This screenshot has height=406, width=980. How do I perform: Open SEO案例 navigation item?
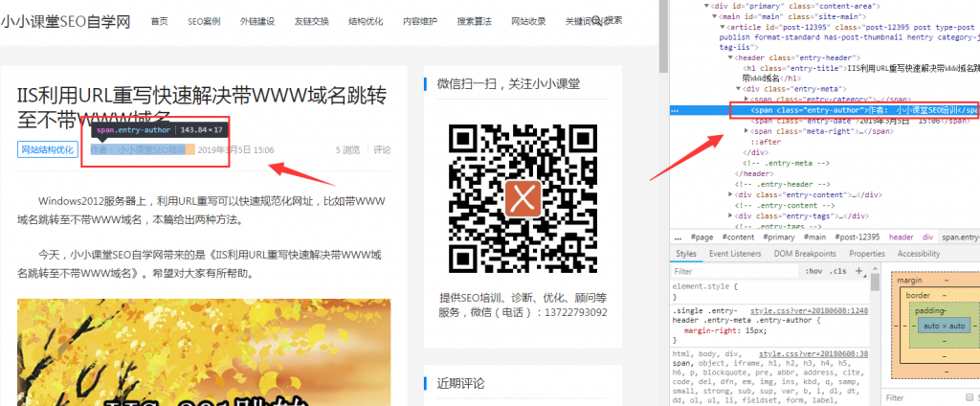coord(204,21)
